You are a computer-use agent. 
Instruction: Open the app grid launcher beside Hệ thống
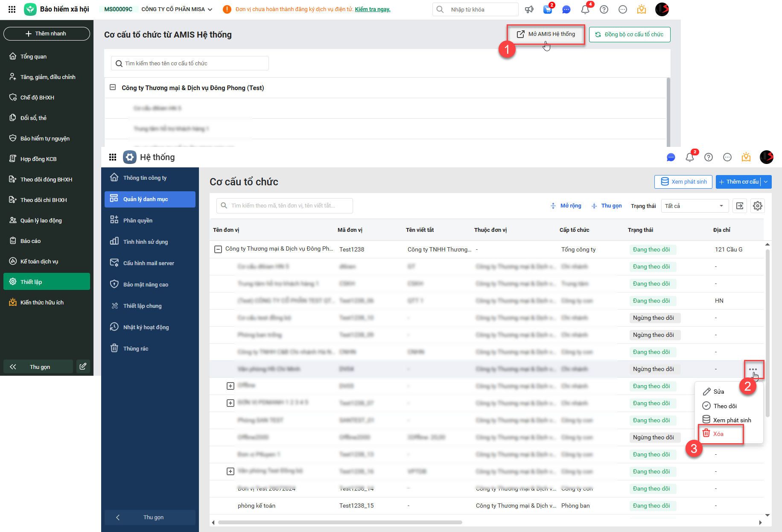coord(113,157)
